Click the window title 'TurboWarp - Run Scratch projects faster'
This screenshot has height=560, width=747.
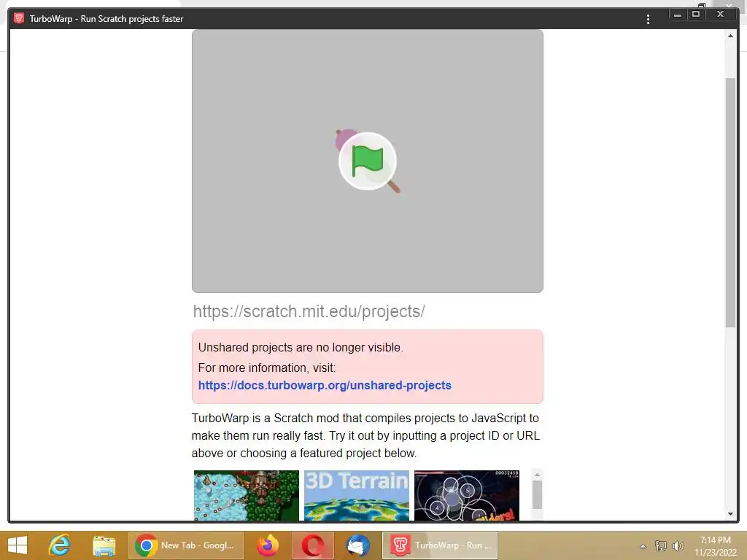point(107,19)
